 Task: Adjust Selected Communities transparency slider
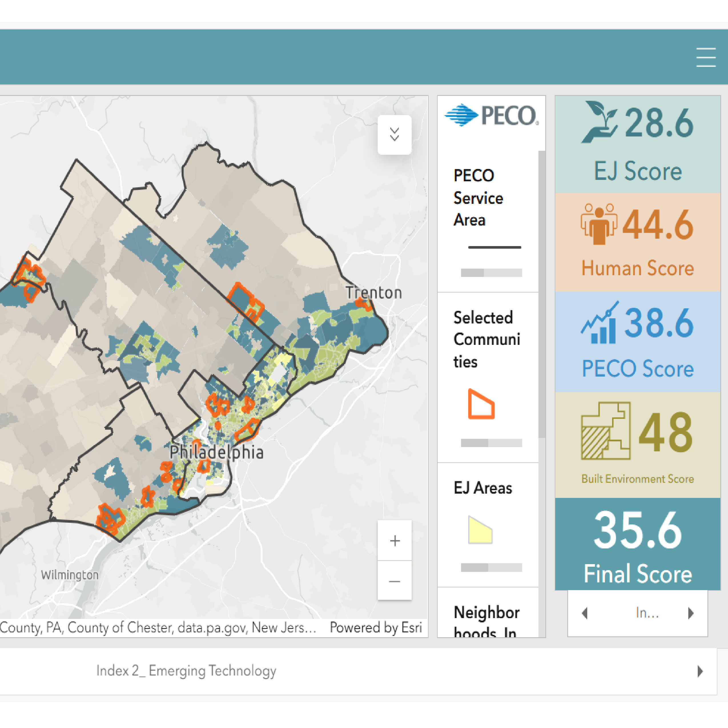click(491, 443)
